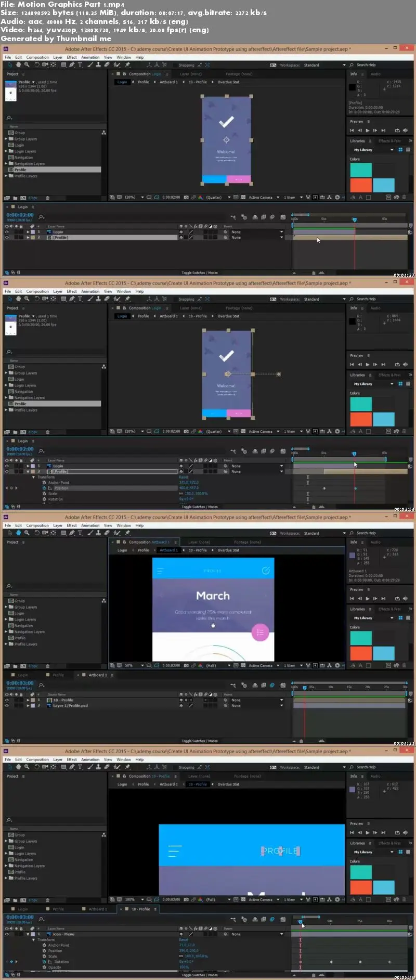
Task: Open Active Camera dropdown in frame 00:01:27
Action: pos(263,198)
